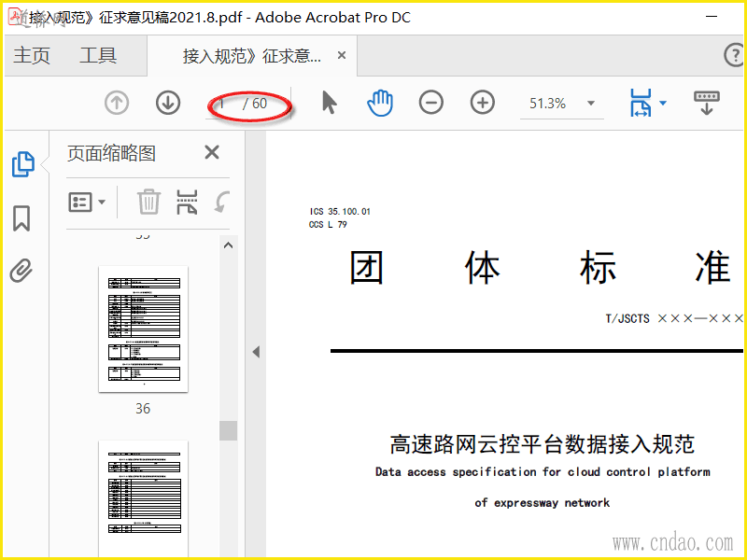This screenshot has width=747, height=560.
Task: Open the attachments paperclip panel
Action: coord(21,271)
